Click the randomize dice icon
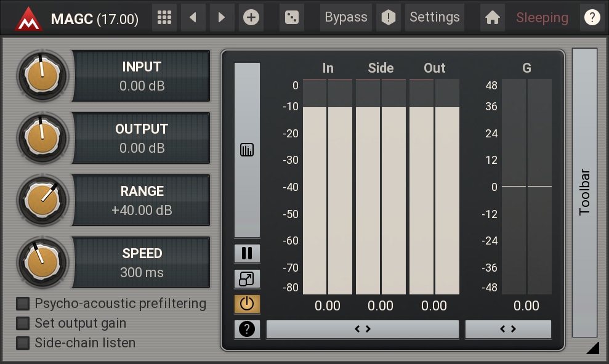Image resolution: width=609 pixels, height=364 pixels. tap(291, 17)
